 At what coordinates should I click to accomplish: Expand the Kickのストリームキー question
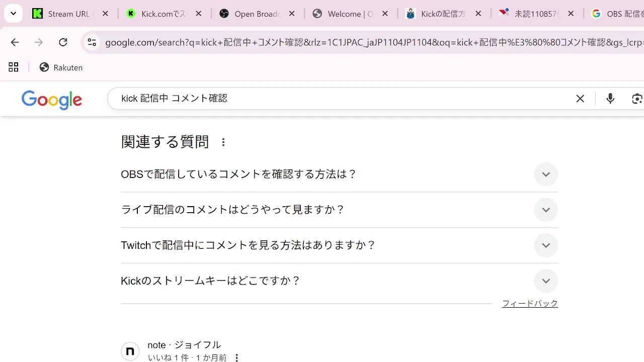(339, 281)
